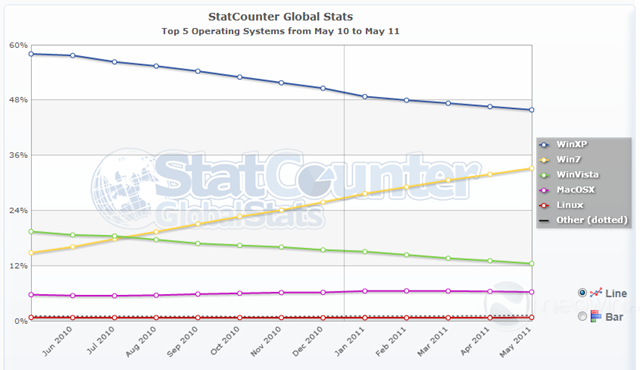The height and width of the screenshot is (370, 640).
Task: Click the MacOSX purple legend marker
Action: 544,190
